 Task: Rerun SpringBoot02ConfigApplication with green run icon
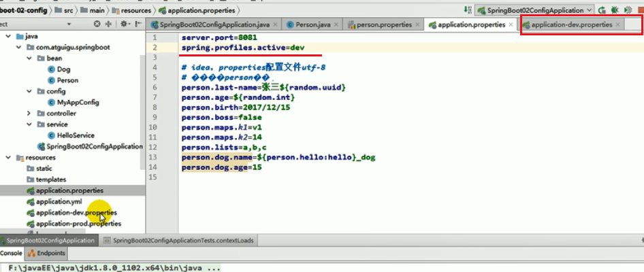(602, 10)
